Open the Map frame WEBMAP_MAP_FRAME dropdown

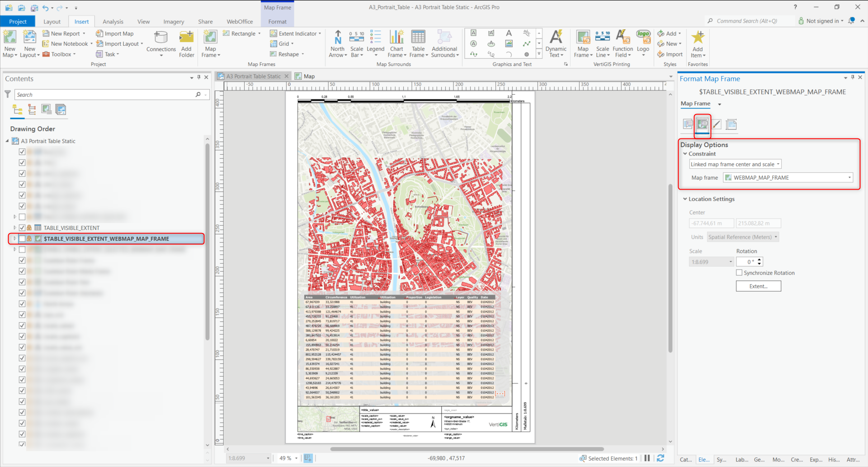[788, 178]
